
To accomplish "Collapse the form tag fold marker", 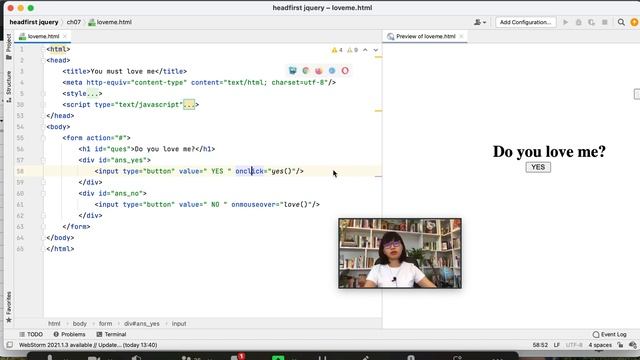I will [43, 138].
